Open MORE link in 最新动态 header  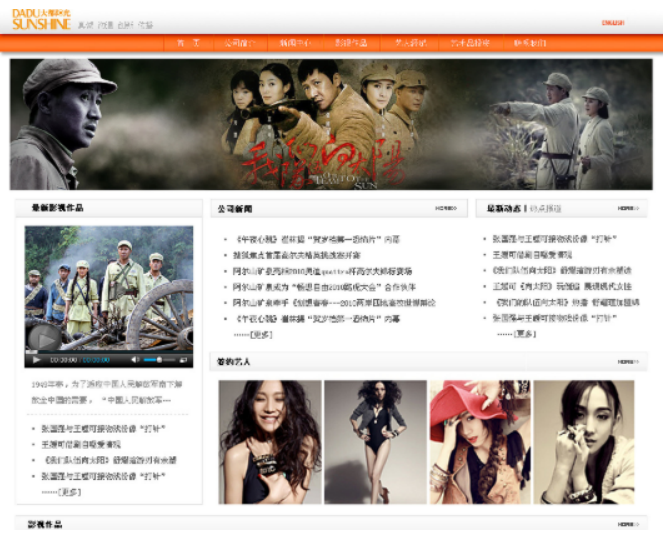tap(628, 208)
